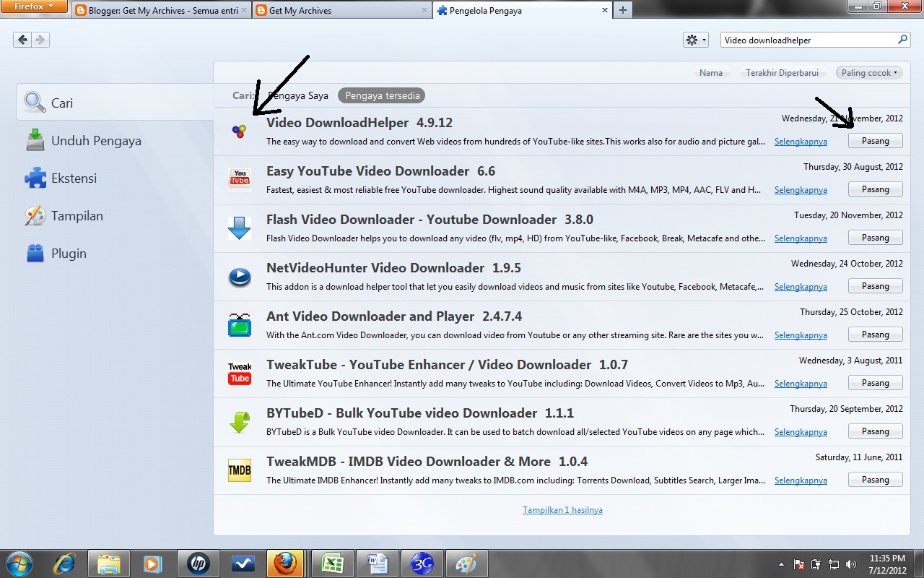924x578 pixels.
Task: Click Pasang for BYTubeD
Action: pyautogui.click(x=875, y=431)
